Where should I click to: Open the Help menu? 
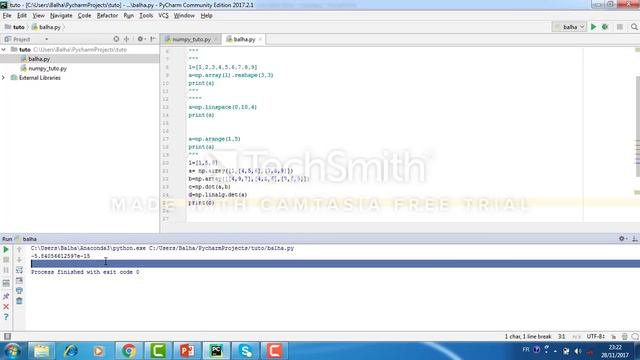click(x=207, y=16)
